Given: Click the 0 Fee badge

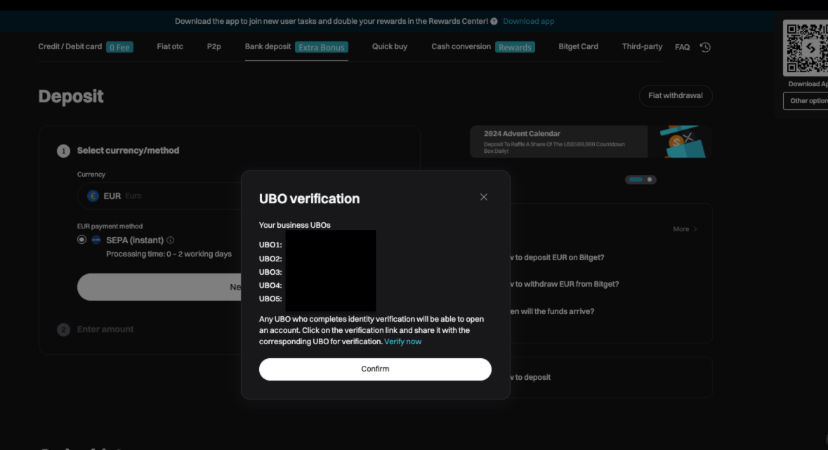Looking at the screenshot, I should (x=119, y=48).
